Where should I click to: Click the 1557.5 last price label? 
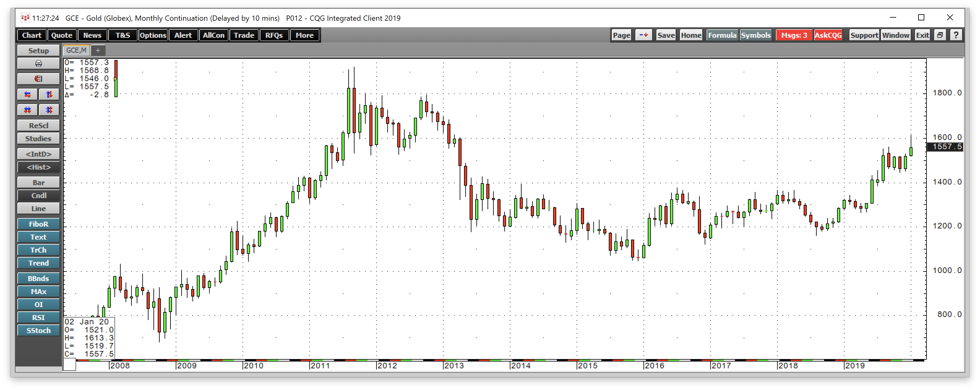click(946, 147)
